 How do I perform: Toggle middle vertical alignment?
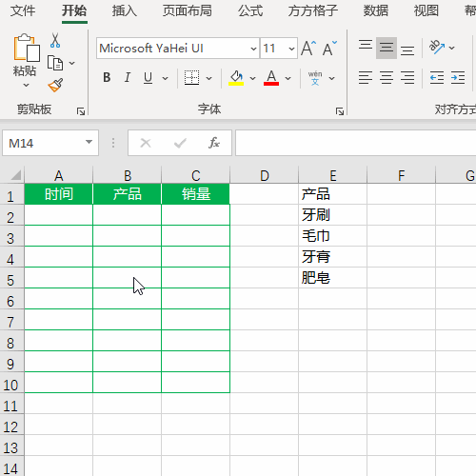[387, 48]
